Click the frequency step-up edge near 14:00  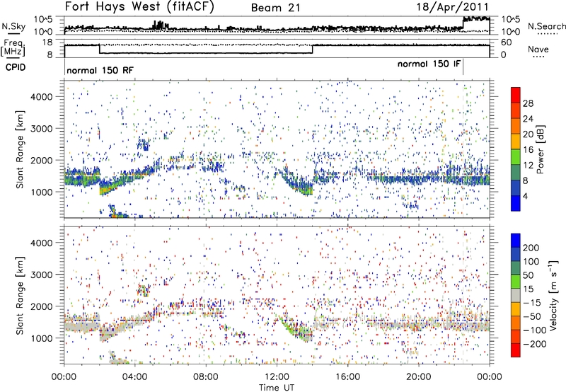(313, 49)
